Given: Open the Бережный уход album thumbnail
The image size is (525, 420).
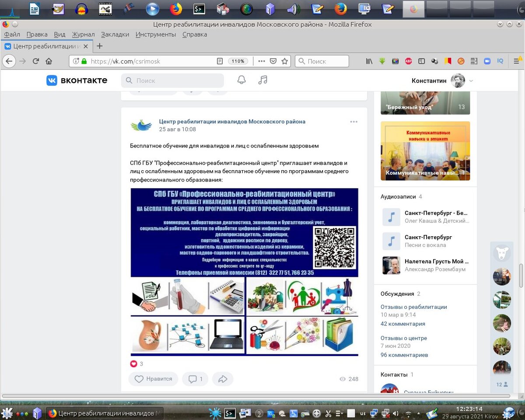Looking at the screenshot, I should [x=425, y=103].
